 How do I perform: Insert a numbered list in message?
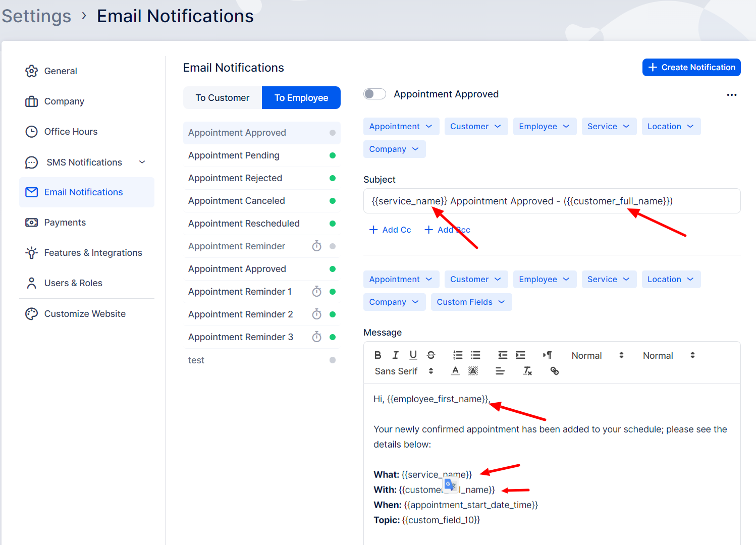[458, 355]
